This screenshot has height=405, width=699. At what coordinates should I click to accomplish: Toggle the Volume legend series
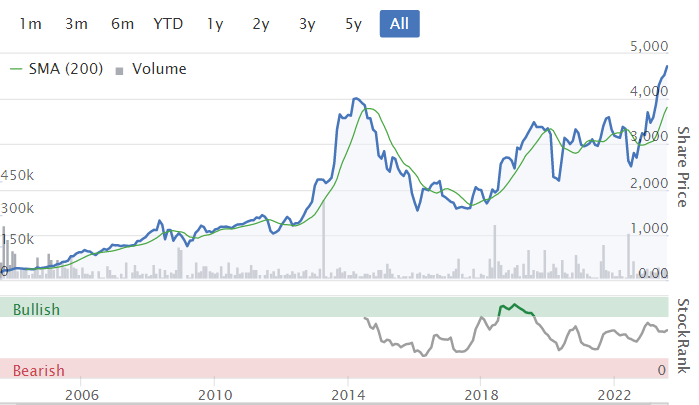click(151, 69)
